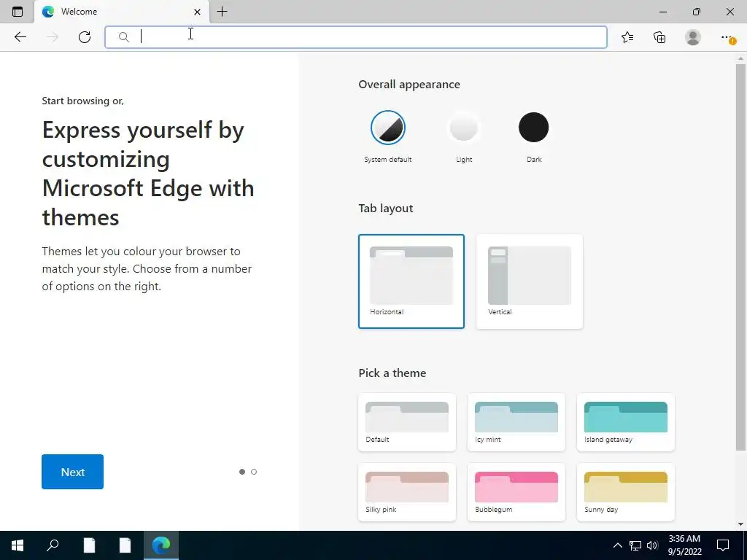The width and height of the screenshot is (747, 560).
Task: Show hidden system tray icons
Action: [x=617, y=545]
